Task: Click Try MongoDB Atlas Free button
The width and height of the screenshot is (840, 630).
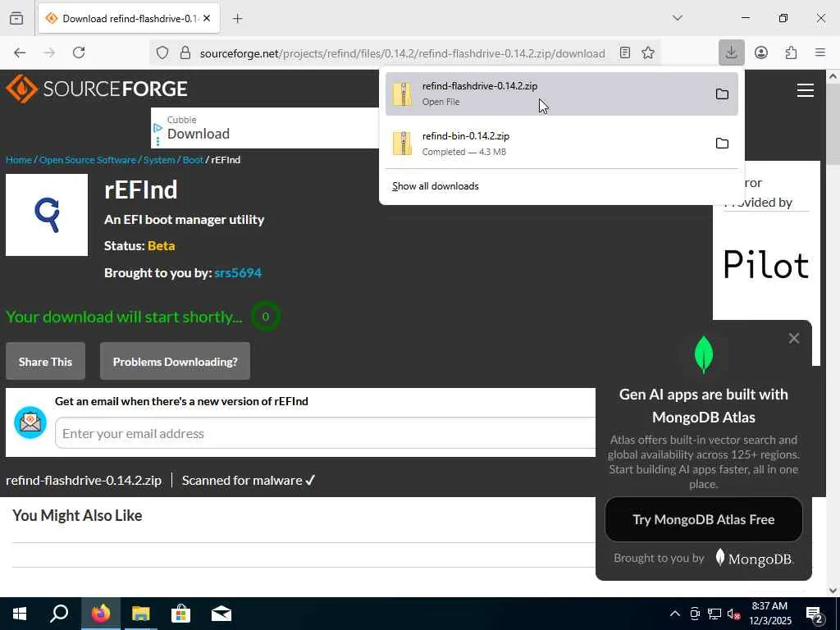Action: (x=703, y=519)
